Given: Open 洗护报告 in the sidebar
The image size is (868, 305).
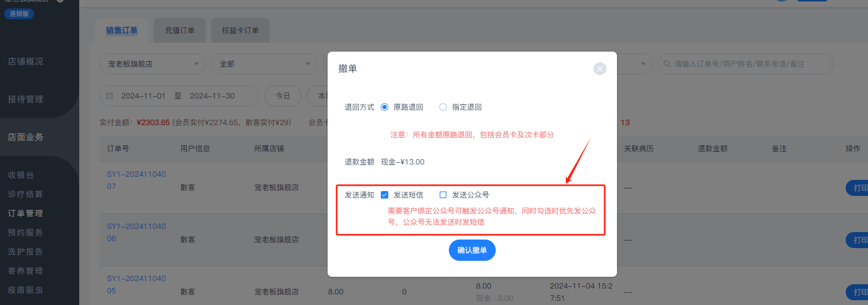Looking at the screenshot, I should (x=25, y=252).
